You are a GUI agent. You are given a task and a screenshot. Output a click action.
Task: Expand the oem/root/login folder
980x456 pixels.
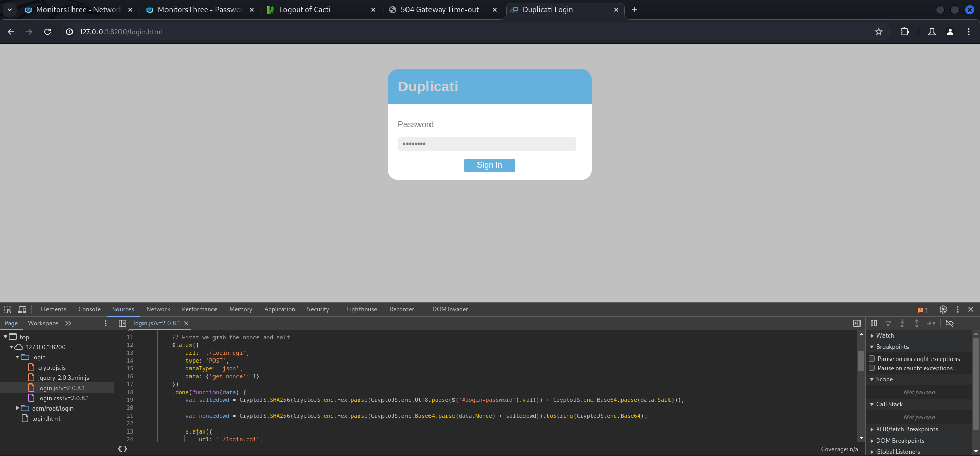pyautogui.click(x=17, y=408)
